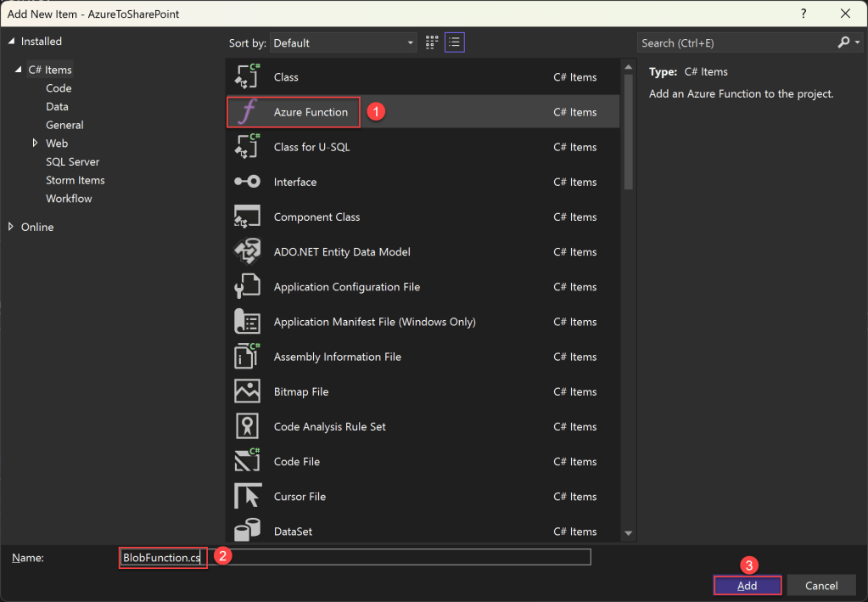The height and width of the screenshot is (602, 868).
Task: Click the DataSet template icon
Action: [x=247, y=532]
